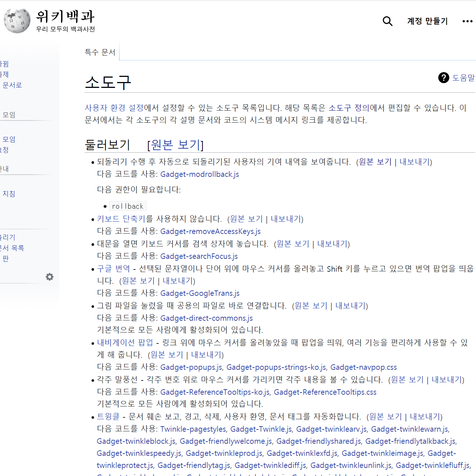476x476 pixels.
Task: Click 원본 보기 beside 둘러보기 heading
Action: pos(175,145)
